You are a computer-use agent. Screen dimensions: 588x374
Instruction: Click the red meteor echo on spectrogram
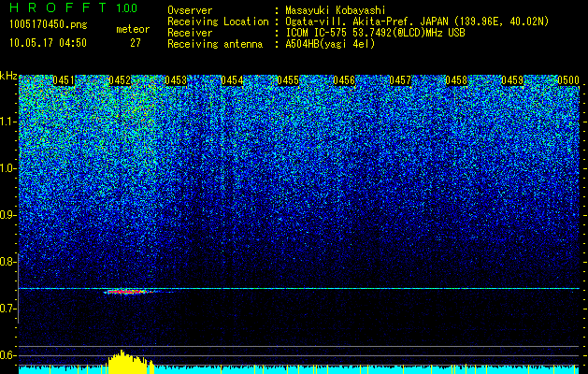(127, 292)
